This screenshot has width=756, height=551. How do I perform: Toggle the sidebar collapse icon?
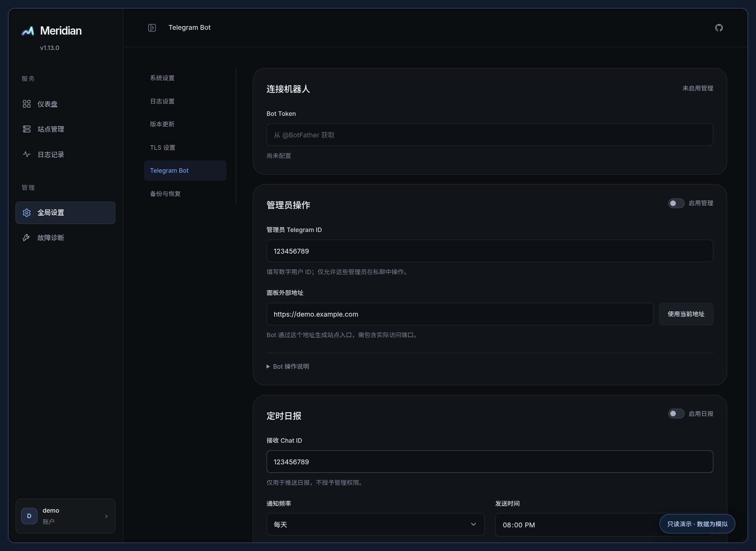[152, 28]
